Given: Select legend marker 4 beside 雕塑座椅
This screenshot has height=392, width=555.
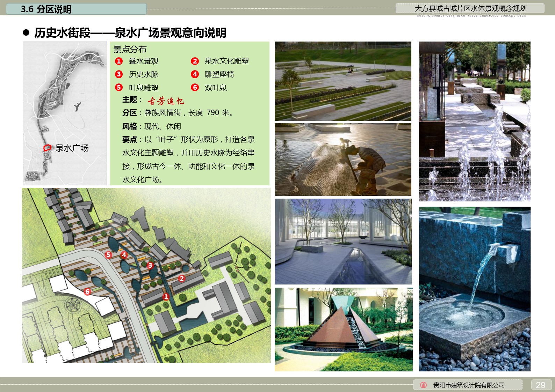Looking at the screenshot, I should [195, 74].
